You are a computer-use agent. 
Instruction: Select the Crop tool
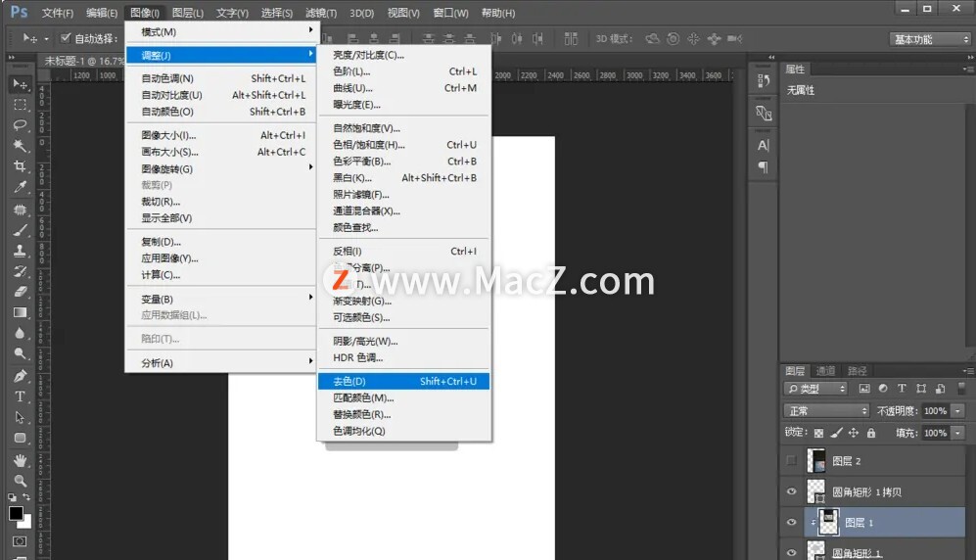point(20,166)
